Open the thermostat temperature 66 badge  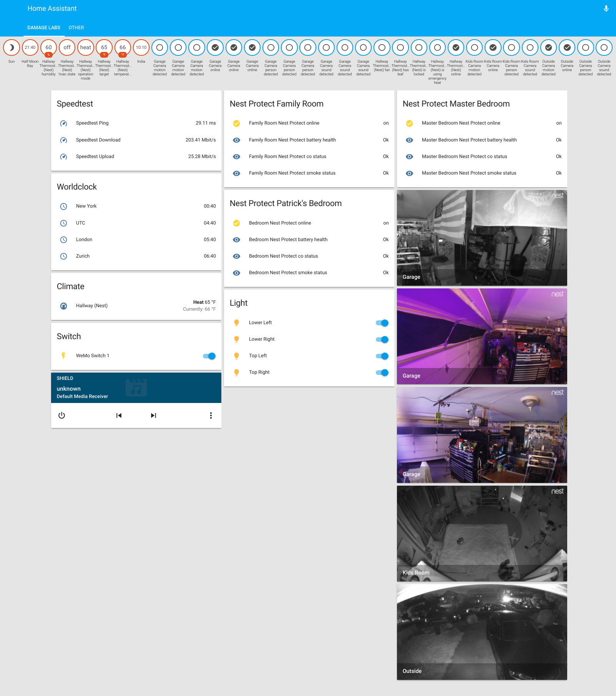tap(123, 48)
